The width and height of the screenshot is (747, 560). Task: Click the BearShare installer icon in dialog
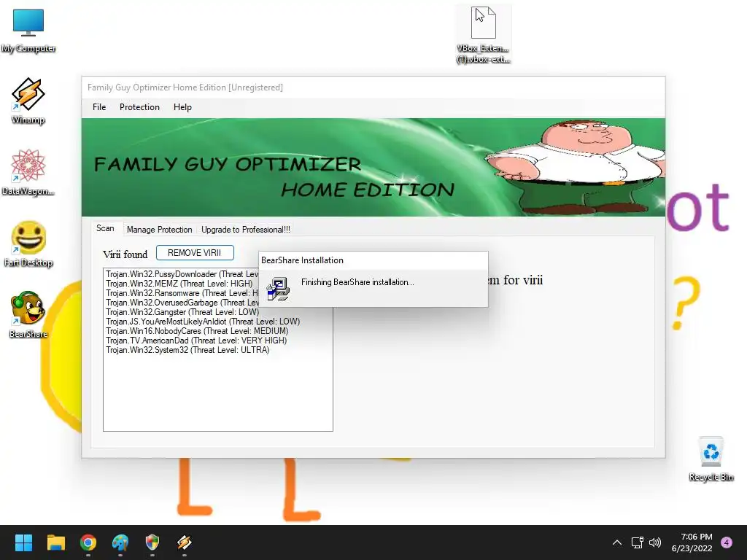pyautogui.click(x=278, y=289)
